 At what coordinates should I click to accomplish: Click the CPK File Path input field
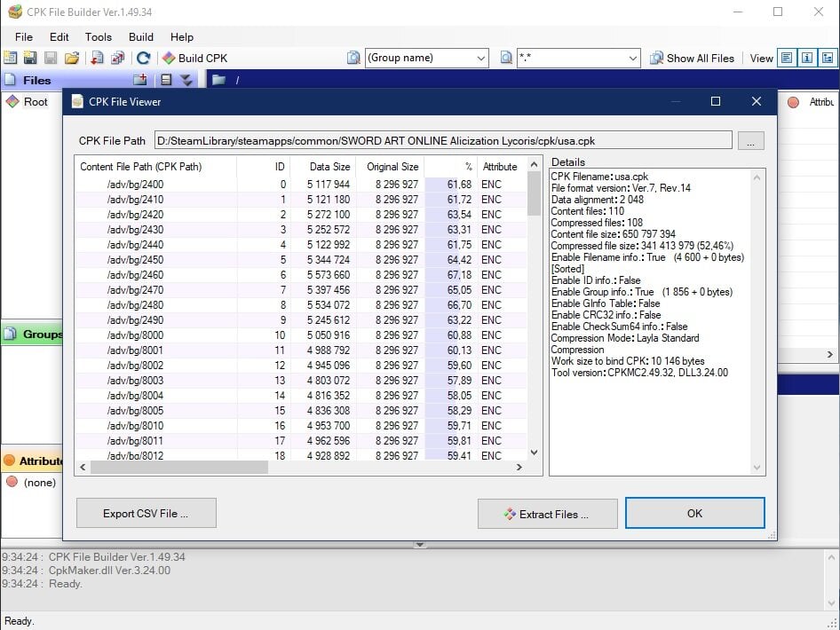pyautogui.click(x=443, y=141)
